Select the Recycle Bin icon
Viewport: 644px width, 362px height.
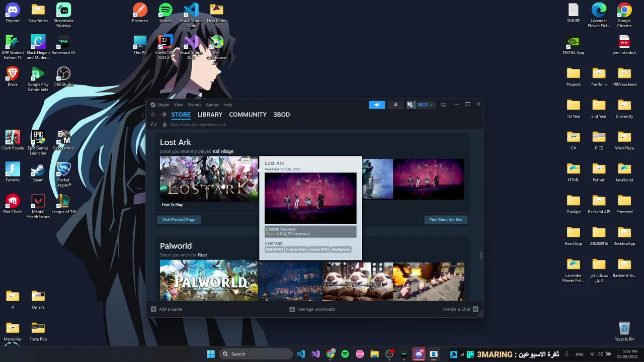(x=624, y=331)
